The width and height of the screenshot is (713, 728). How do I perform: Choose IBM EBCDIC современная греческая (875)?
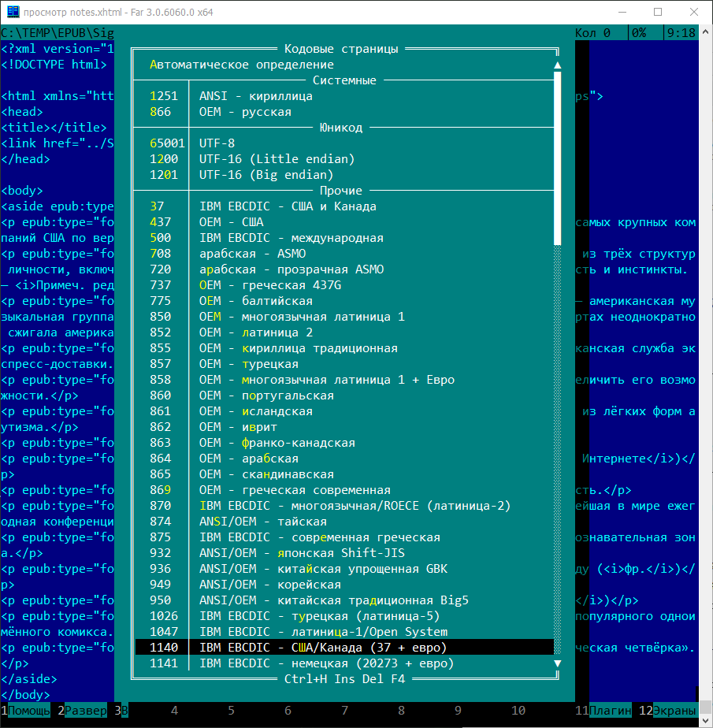[x=344, y=538]
